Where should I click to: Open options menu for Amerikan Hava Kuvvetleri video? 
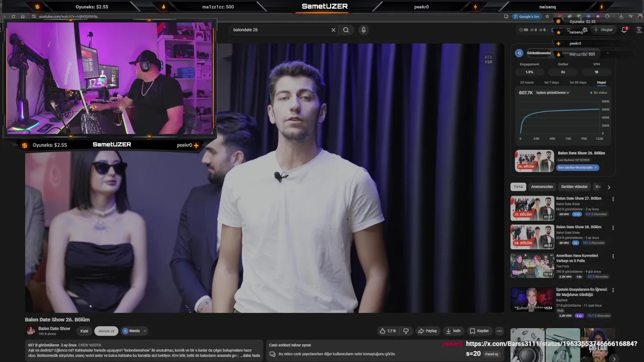point(613,256)
